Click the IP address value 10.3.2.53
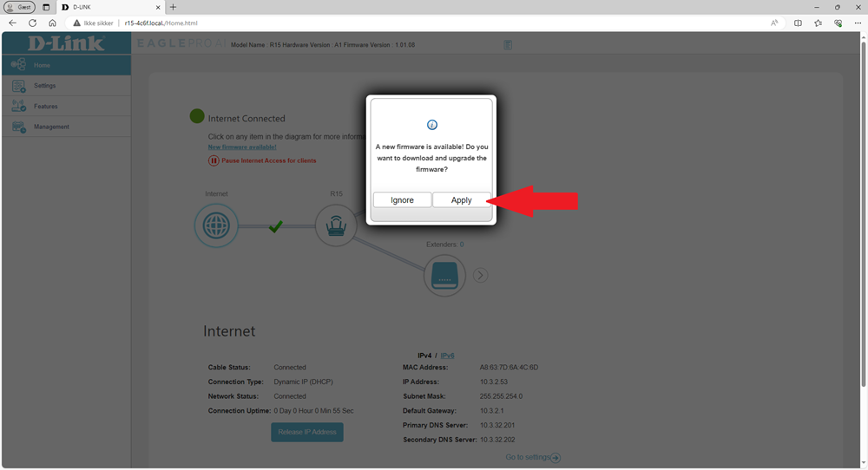The image size is (868, 470). click(494, 382)
